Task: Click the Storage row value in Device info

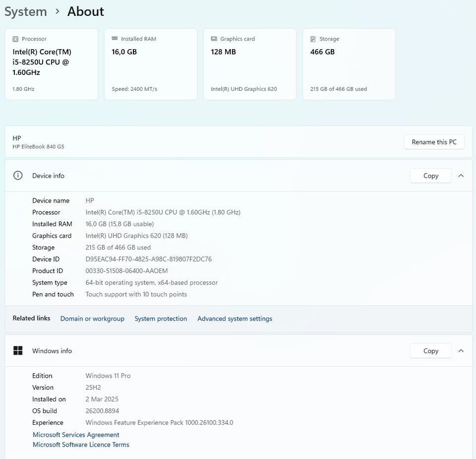Action: pyautogui.click(x=118, y=247)
